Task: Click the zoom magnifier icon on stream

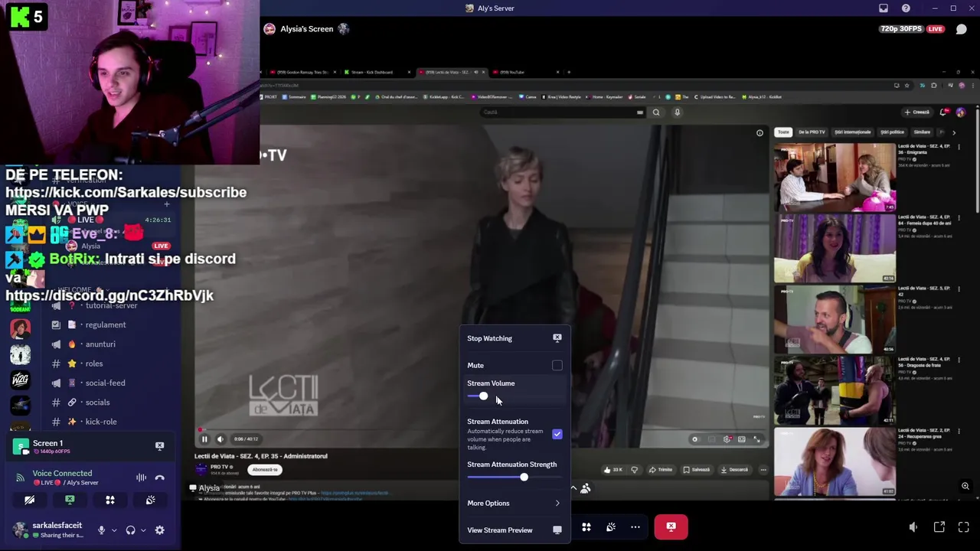Action: point(965,486)
